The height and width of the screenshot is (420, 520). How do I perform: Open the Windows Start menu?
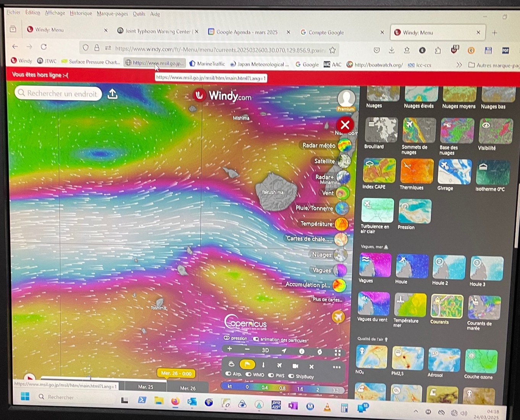tap(25, 396)
